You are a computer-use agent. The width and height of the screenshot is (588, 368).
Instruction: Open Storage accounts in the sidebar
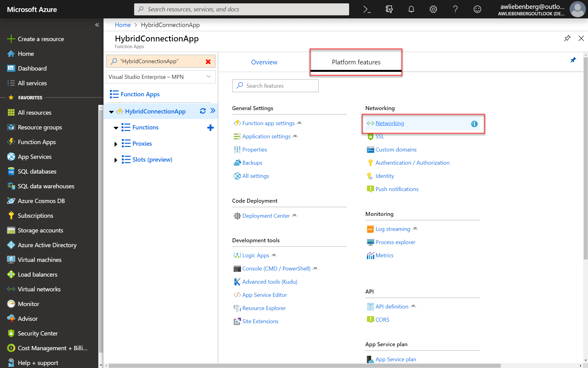[40, 230]
